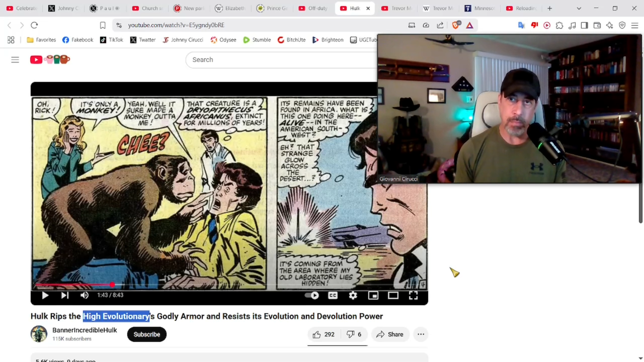Dislike the Hulk video

click(354, 334)
